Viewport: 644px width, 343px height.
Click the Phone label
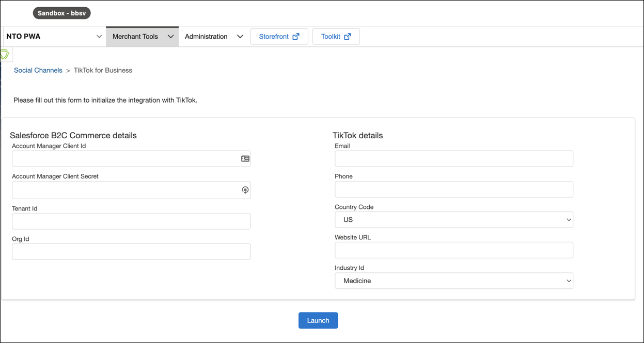(x=344, y=176)
